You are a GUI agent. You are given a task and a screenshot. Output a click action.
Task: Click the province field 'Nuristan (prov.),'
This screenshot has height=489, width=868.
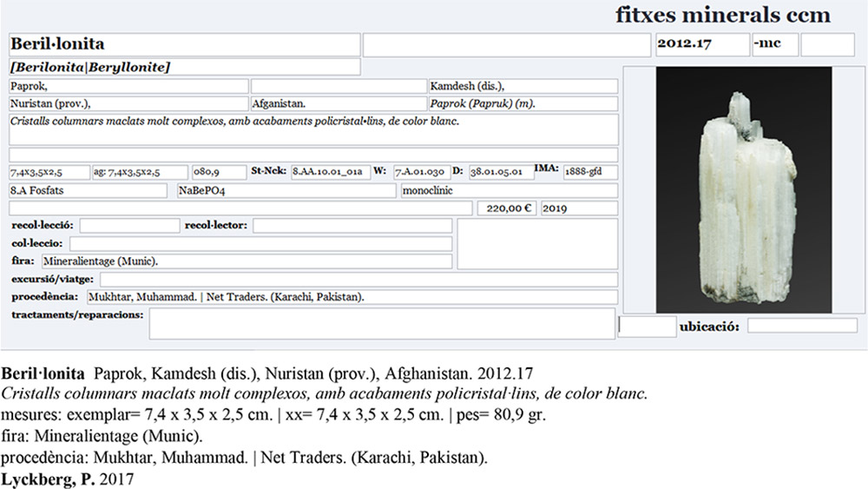pos(128,103)
